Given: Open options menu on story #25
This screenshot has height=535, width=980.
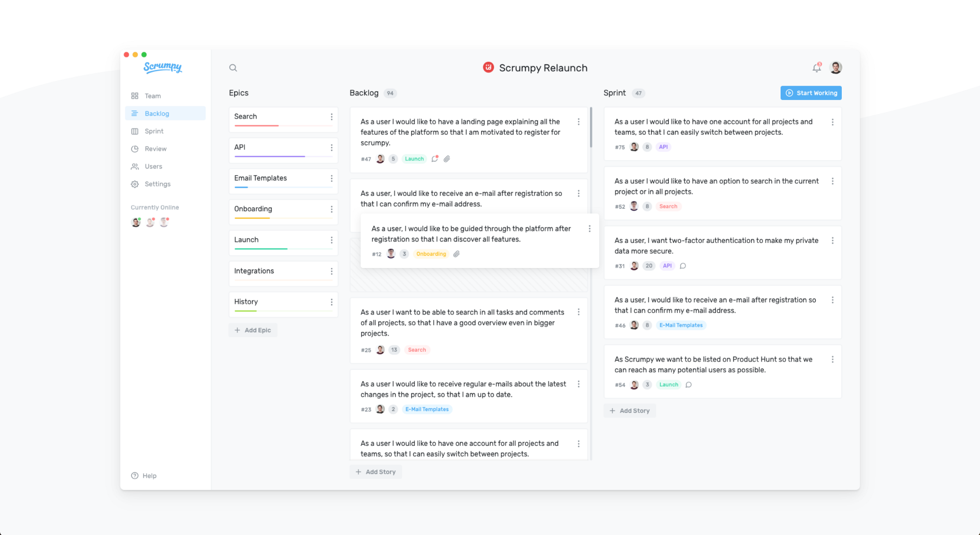Looking at the screenshot, I should [x=579, y=312].
